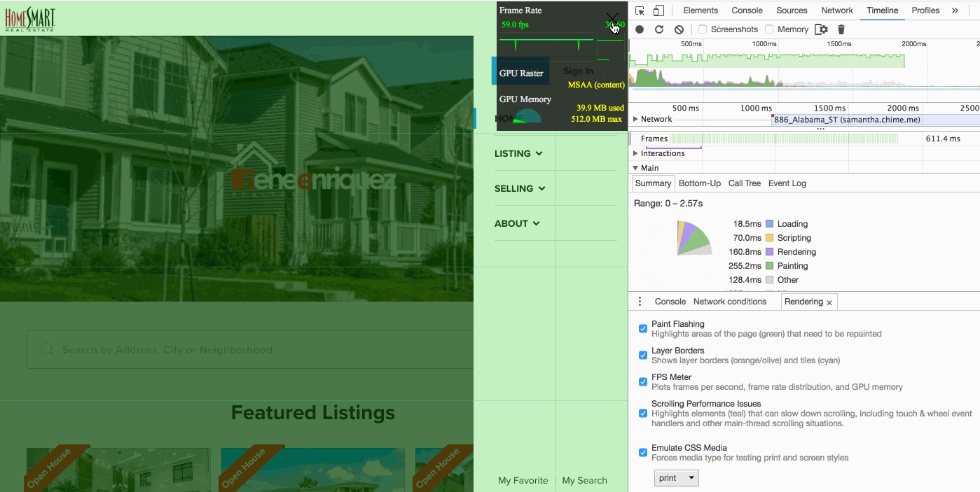Open the drawer Console tab

[670, 302]
